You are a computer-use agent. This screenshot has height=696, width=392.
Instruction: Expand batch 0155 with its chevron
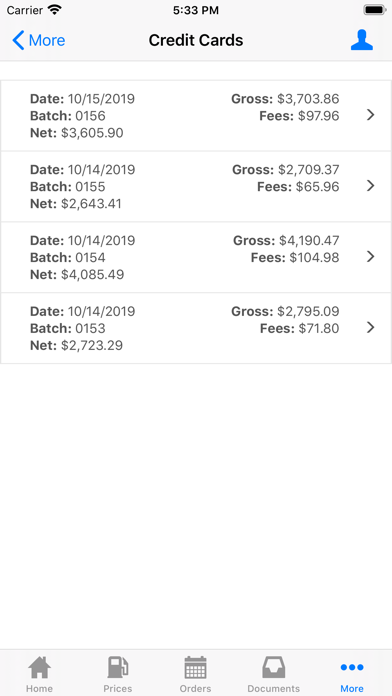371,186
